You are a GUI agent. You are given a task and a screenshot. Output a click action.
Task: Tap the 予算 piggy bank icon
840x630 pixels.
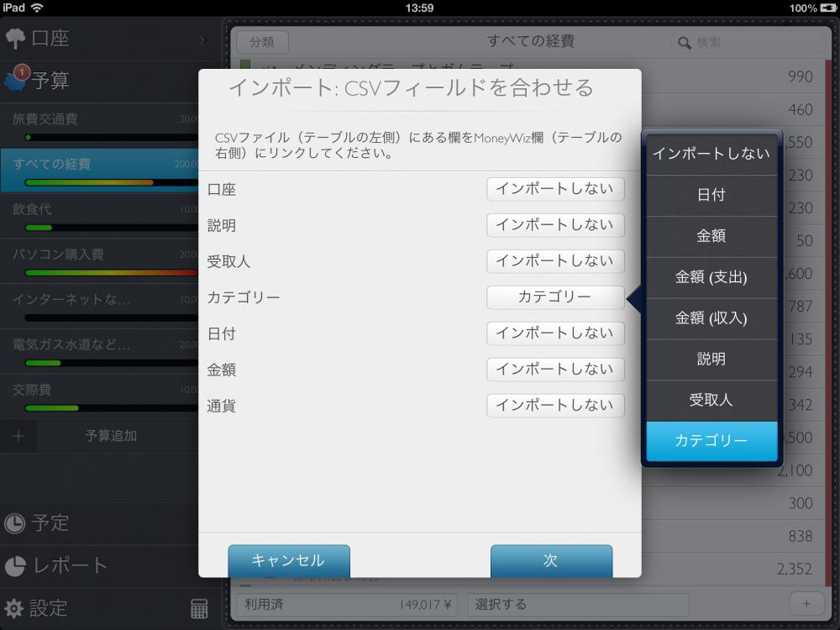pos(15,79)
